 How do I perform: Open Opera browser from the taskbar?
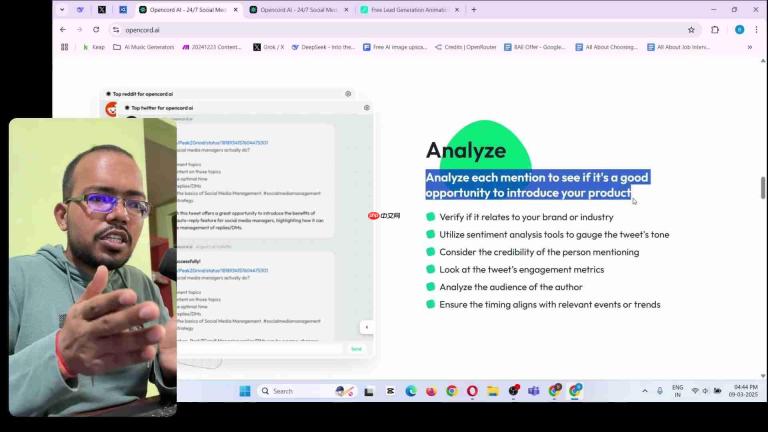(472, 391)
